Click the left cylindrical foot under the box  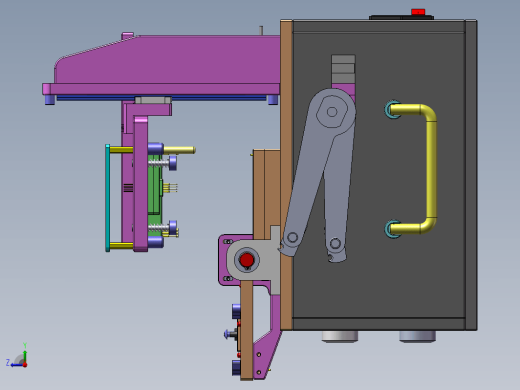[340, 336]
